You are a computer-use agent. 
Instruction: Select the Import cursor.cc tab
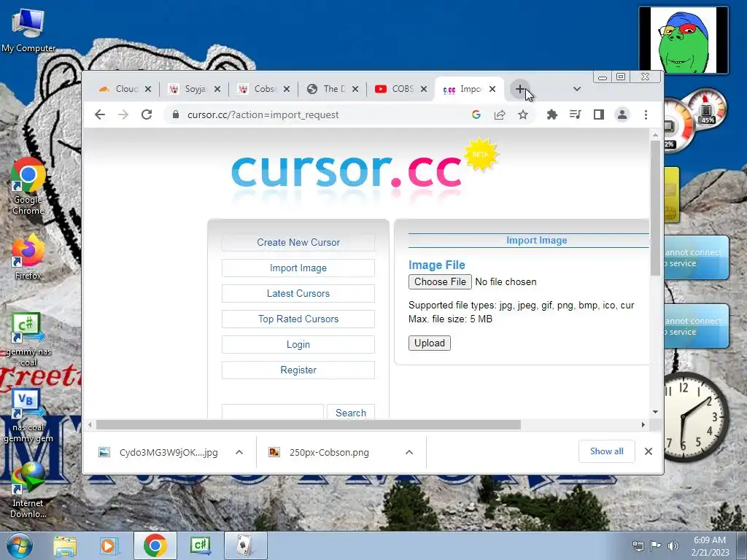point(469,89)
